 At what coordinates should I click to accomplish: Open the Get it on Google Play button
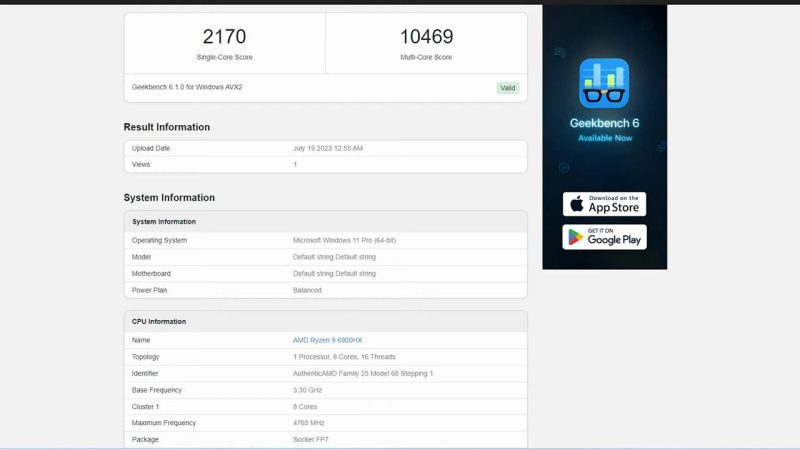click(x=604, y=237)
